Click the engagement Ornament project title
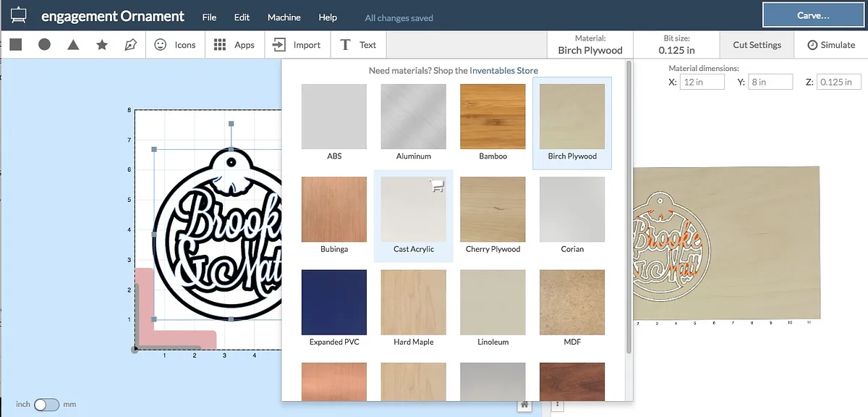Viewport: 868px width, 417px height. (x=113, y=16)
